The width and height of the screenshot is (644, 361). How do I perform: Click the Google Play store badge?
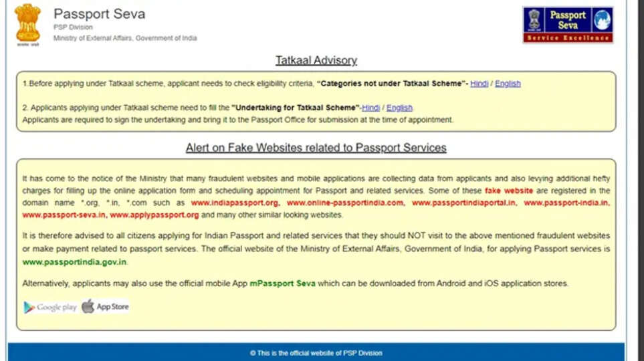click(x=51, y=308)
